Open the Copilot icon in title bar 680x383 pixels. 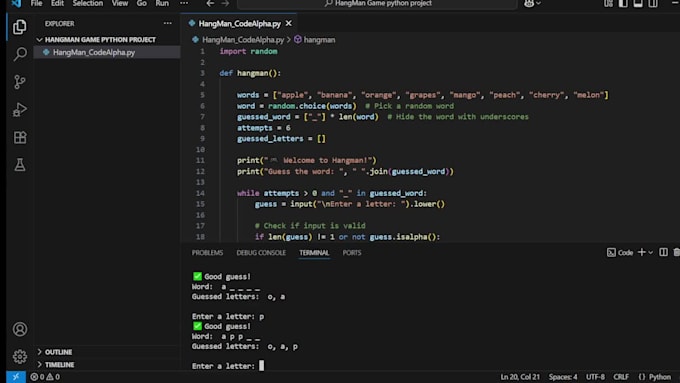pyautogui.click(x=529, y=3)
